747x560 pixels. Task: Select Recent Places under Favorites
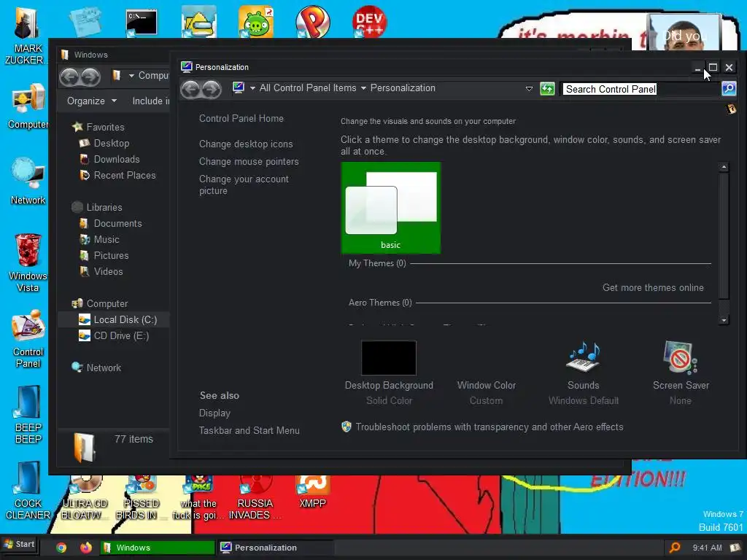tap(125, 175)
